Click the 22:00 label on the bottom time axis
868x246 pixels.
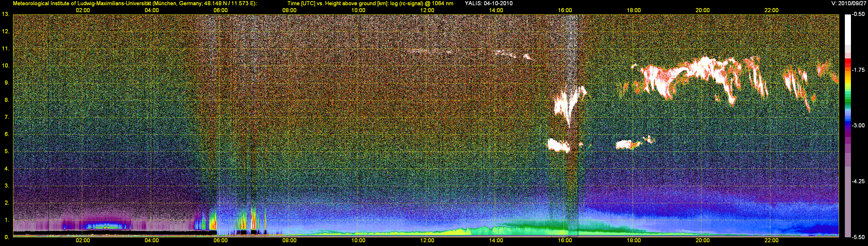(772, 241)
